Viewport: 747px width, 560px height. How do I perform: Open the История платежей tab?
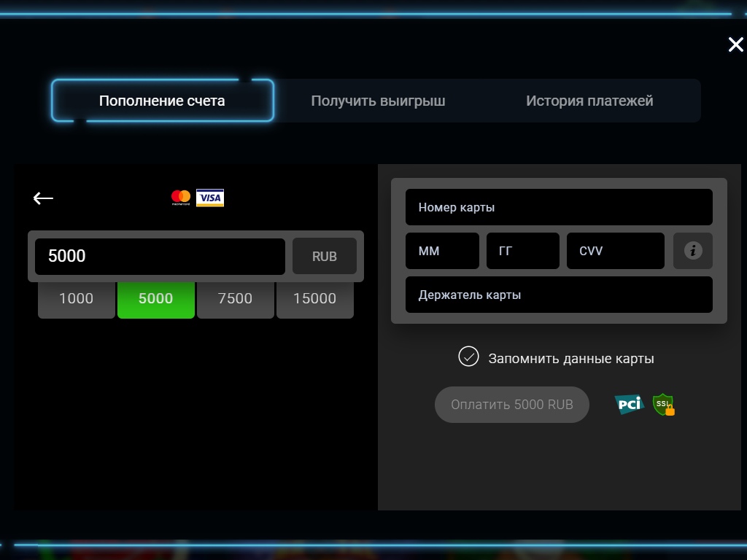coord(589,101)
